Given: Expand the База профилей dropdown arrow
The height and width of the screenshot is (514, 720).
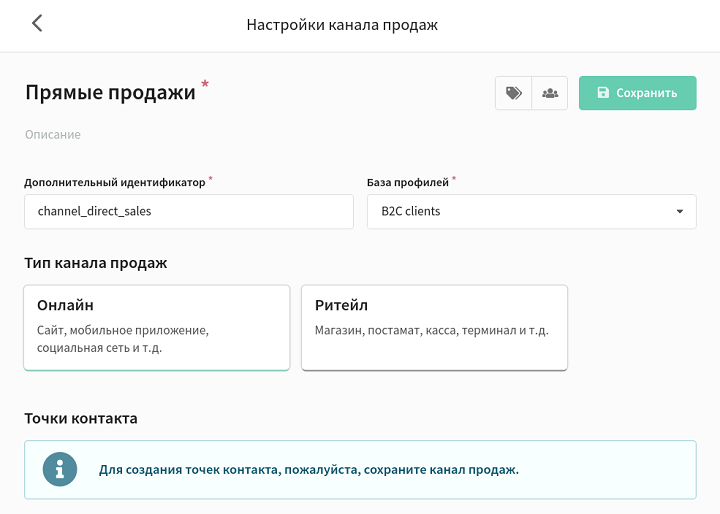Looking at the screenshot, I should click(680, 212).
